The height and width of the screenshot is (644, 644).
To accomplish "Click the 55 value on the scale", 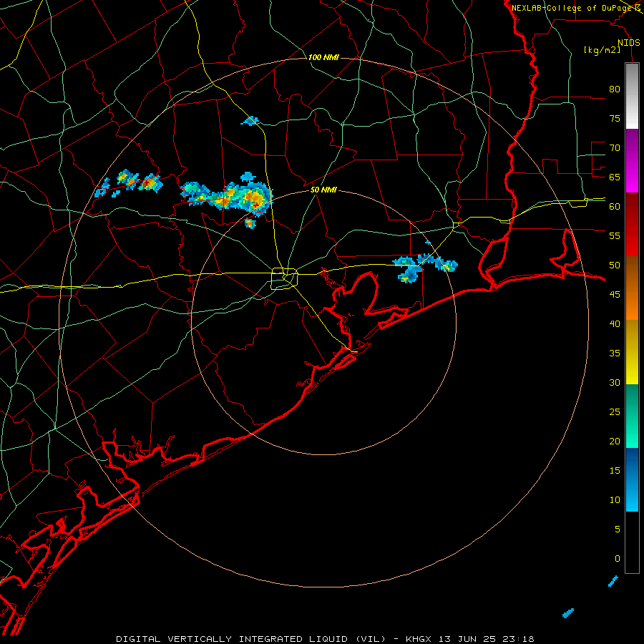I will (x=615, y=235).
